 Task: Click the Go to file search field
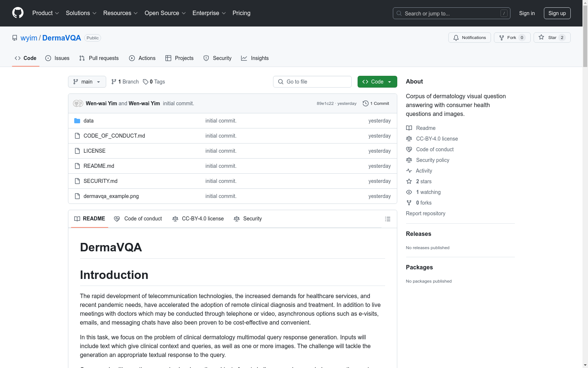tap(312, 82)
